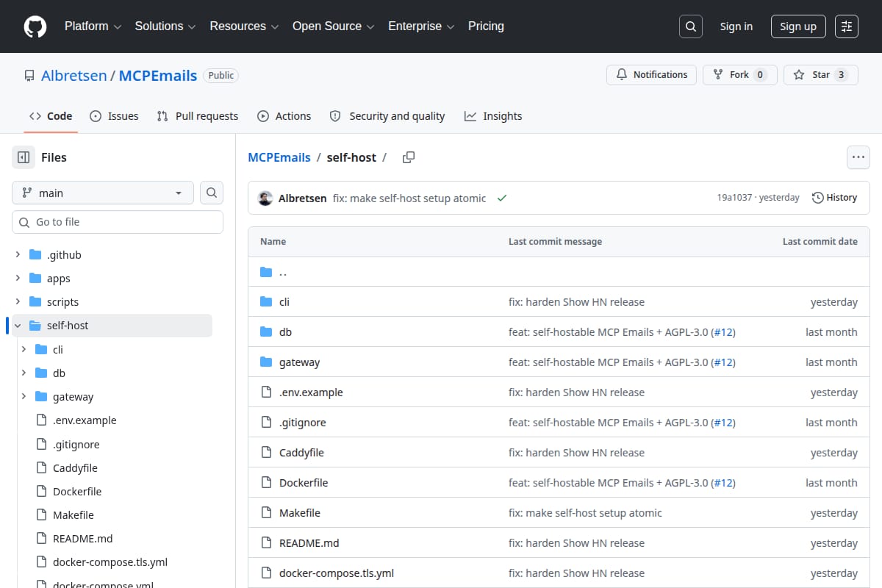The image size is (882, 588).
Task: Expand the .github folder chevron in tree
Action: tap(18, 255)
